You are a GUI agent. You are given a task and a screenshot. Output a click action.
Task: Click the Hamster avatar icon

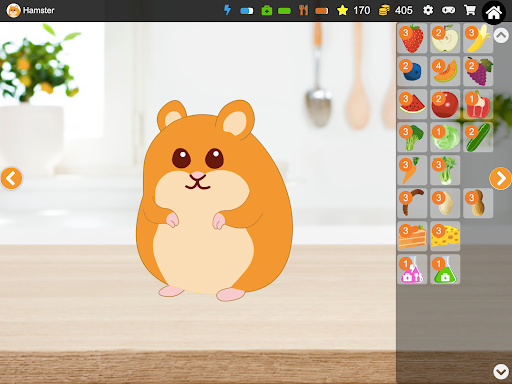click(13, 11)
